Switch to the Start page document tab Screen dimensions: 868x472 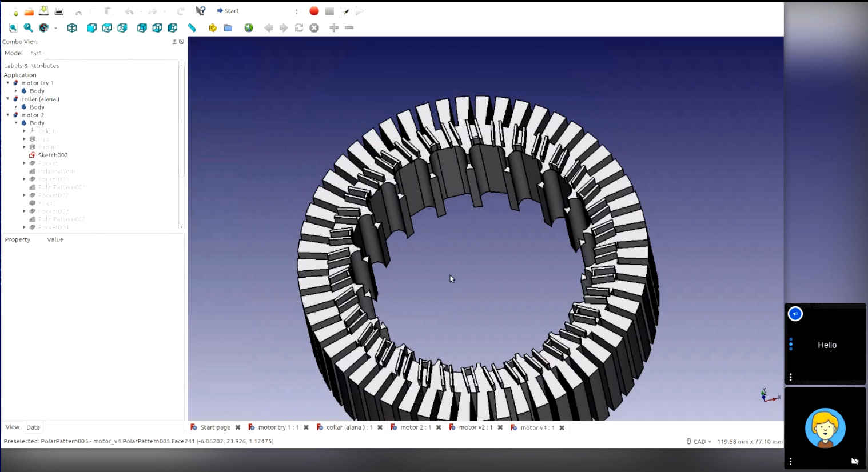click(215, 427)
